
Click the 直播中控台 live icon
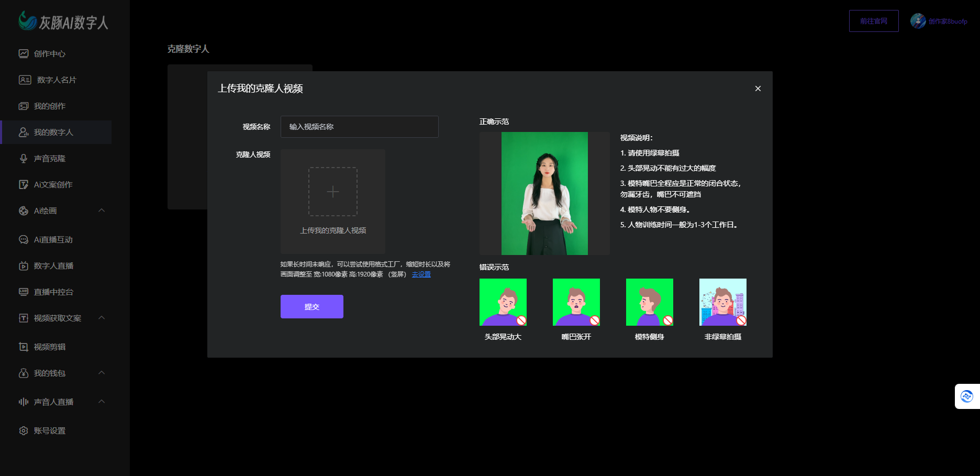click(24, 292)
